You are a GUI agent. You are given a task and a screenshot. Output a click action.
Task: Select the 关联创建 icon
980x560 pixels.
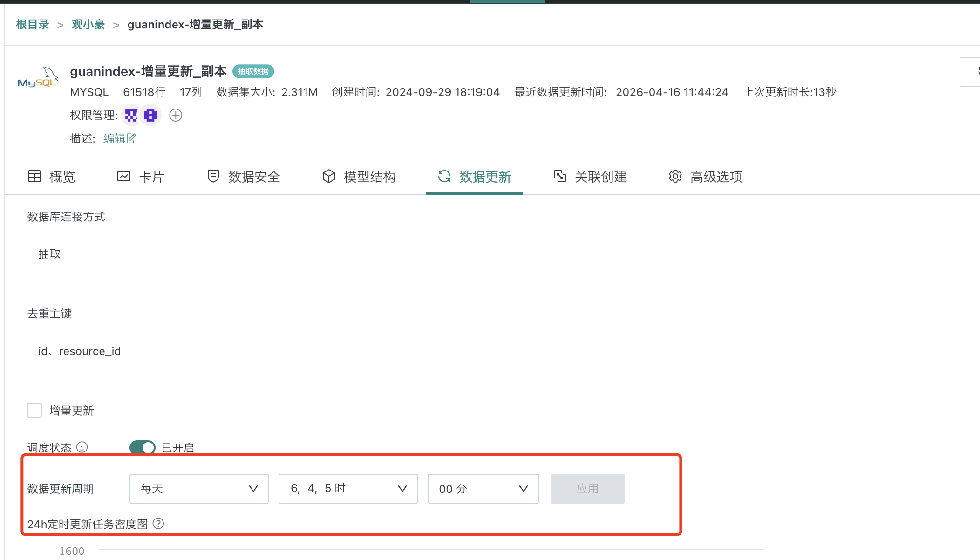560,177
